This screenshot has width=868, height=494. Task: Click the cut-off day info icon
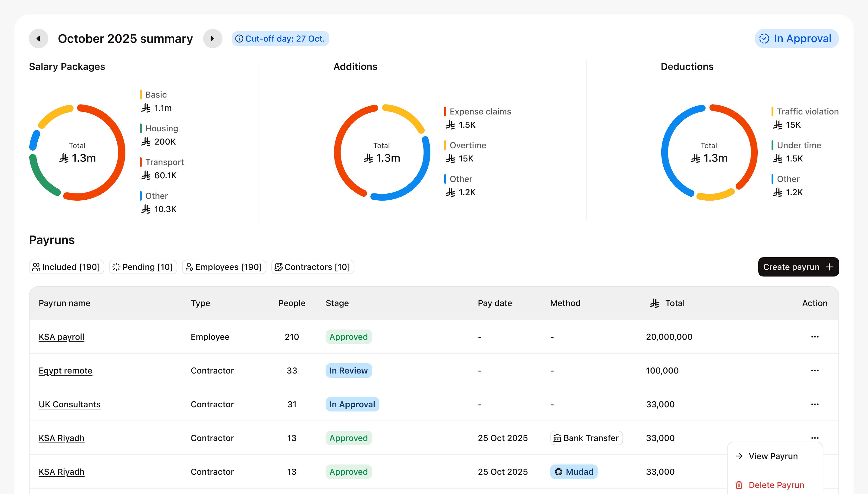(239, 39)
